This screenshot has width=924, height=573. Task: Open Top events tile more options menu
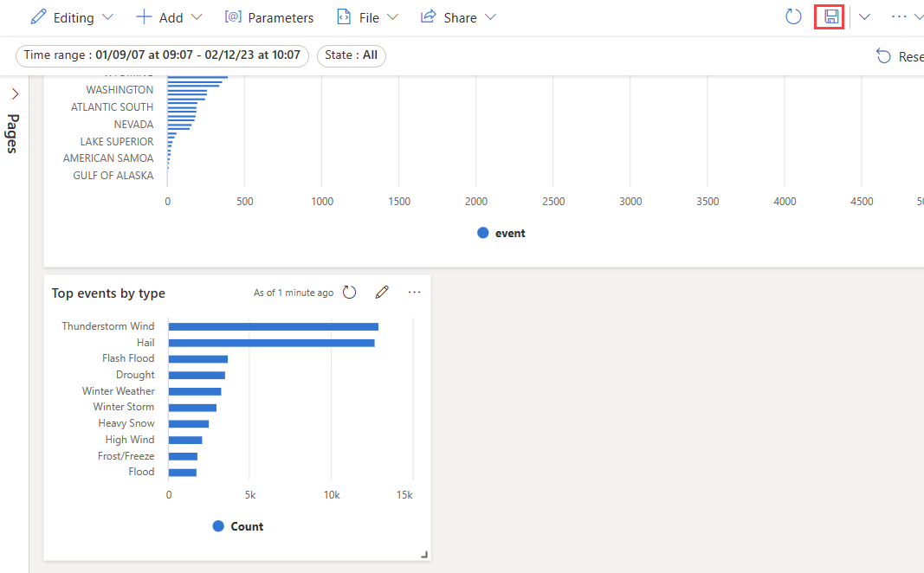(414, 293)
